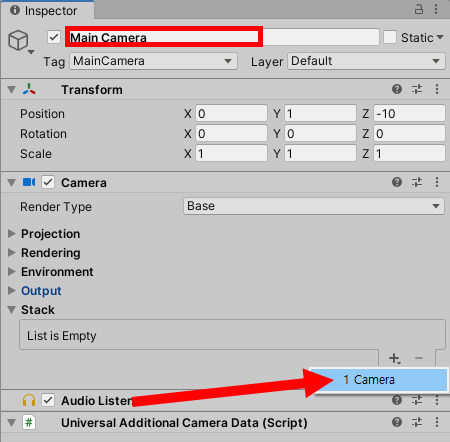Expand the Environment section
Image resolution: width=450 pixels, height=442 pixels.
12,272
